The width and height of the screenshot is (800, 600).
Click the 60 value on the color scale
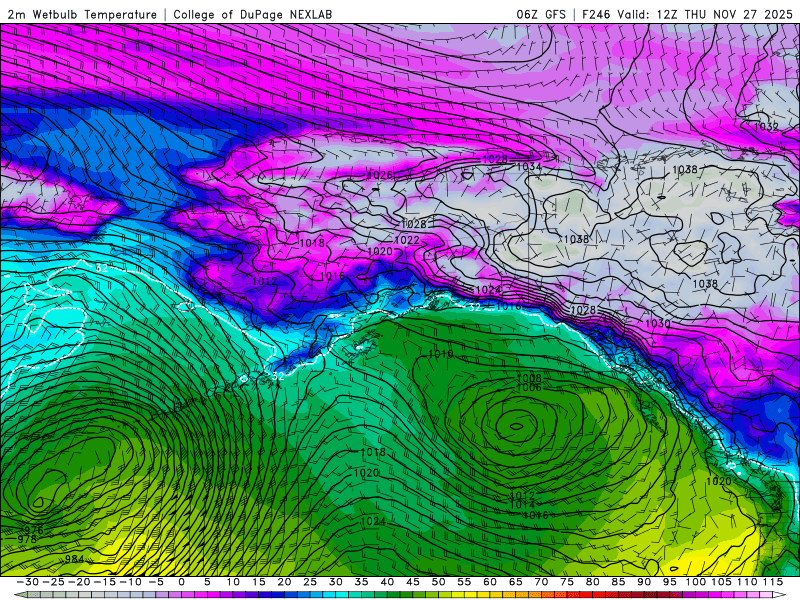(490, 582)
